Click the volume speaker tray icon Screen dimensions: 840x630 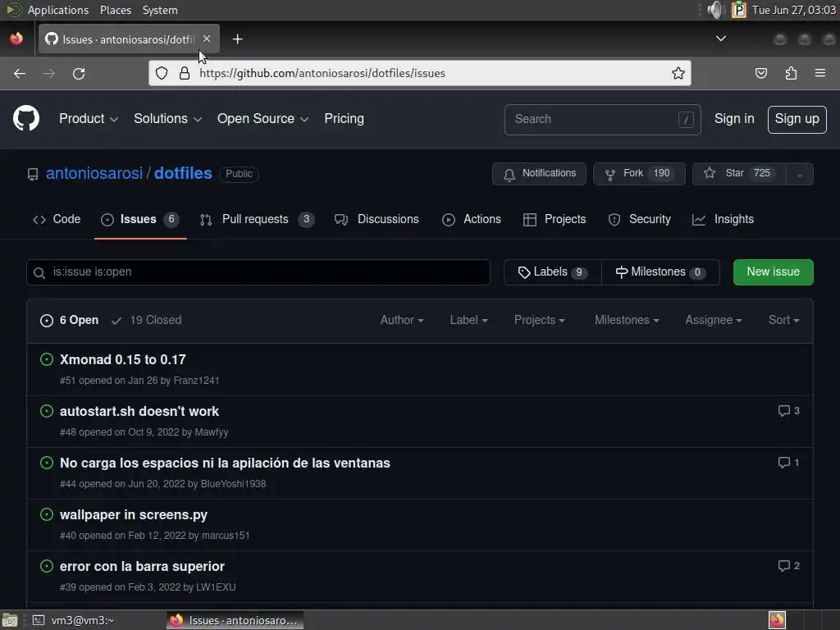714,10
